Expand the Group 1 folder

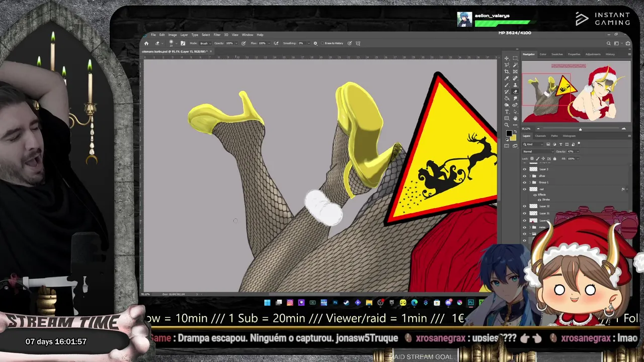point(530,183)
